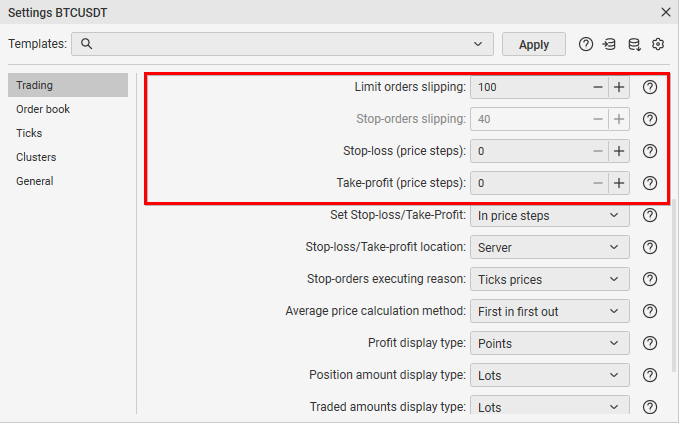Switch to General settings
Image resolution: width=679 pixels, height=423 pixels.
68,181
